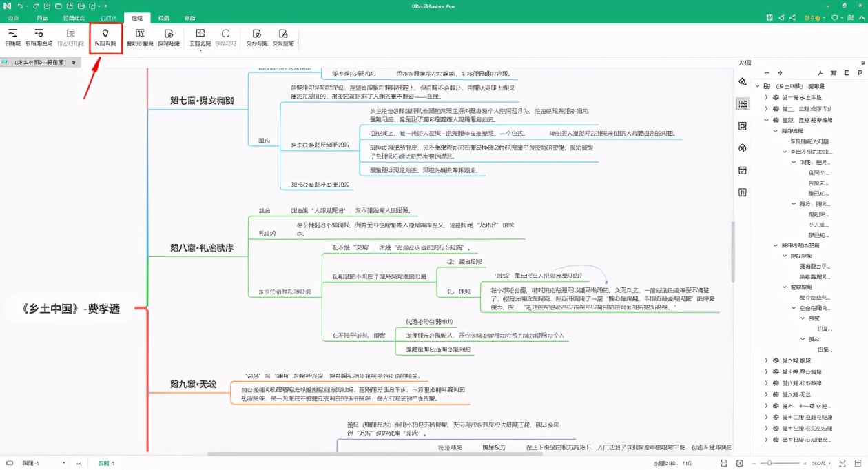This screenshot has width=868, height=470.
Task: Toggle the ribbon collapse arrow at top right
Action: [x=862, y=17]
